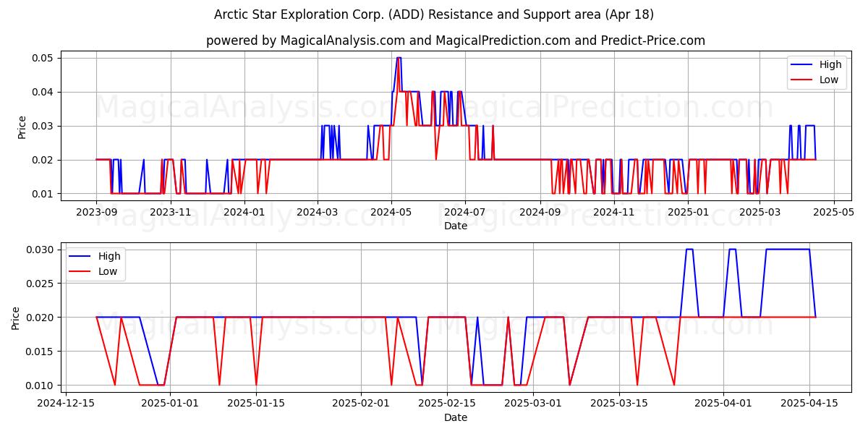Click the 0.04 y-axis tick in the top chart
This screenshot has height=434, width=868.
point(44,92)
